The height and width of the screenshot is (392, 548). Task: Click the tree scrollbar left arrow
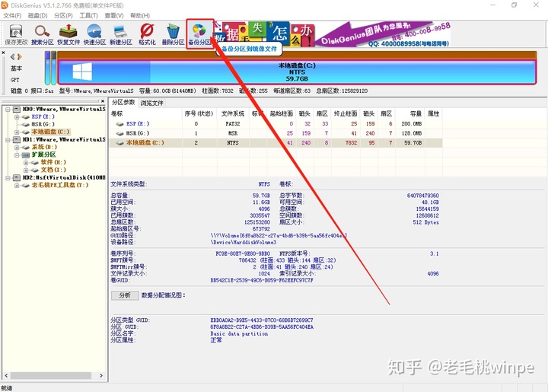[x=6, y=375]
